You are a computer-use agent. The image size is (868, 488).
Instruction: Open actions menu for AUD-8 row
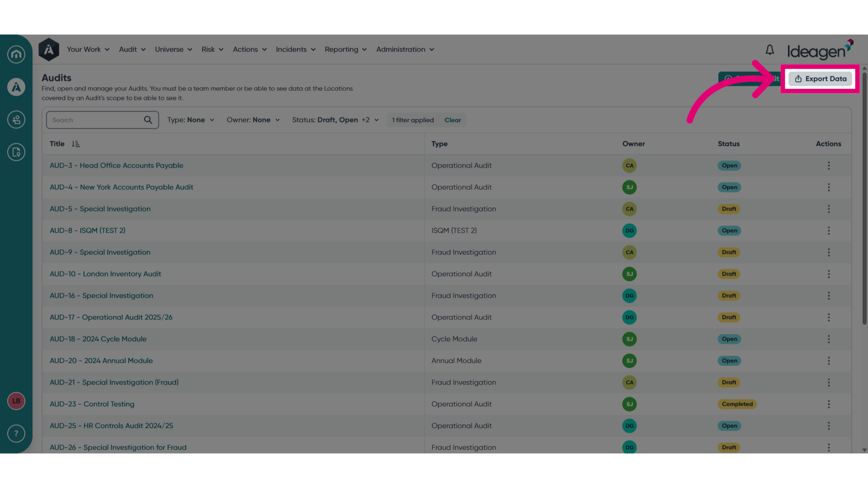click(829, 230)
